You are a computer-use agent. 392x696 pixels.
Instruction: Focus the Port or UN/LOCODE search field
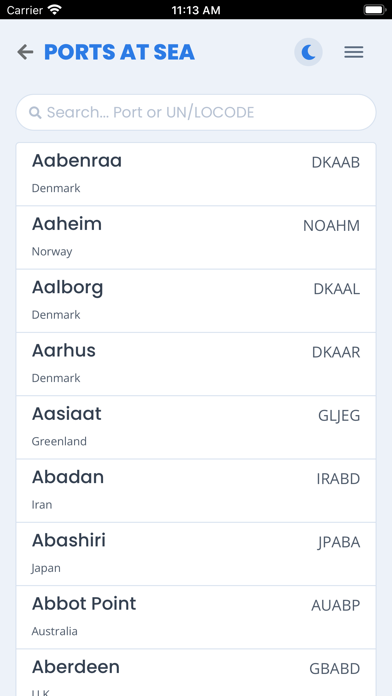[x=196, y=112]
